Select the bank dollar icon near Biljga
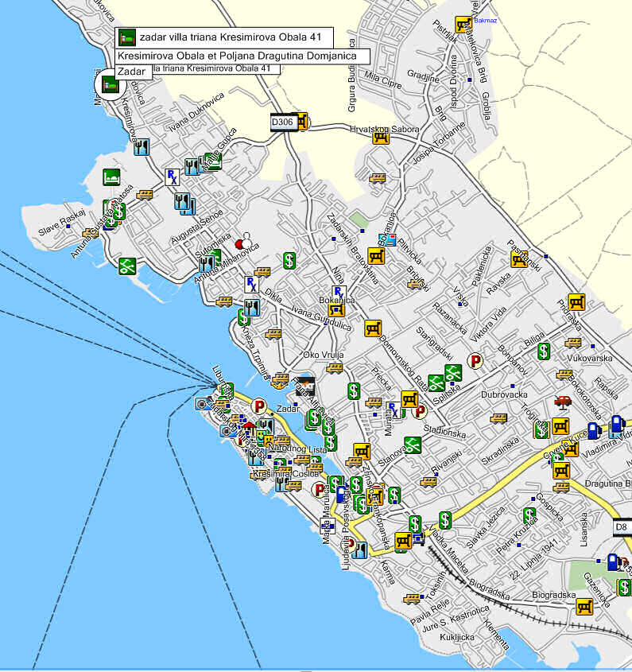Viewport: 632px width, 672px height. point(543,351)
